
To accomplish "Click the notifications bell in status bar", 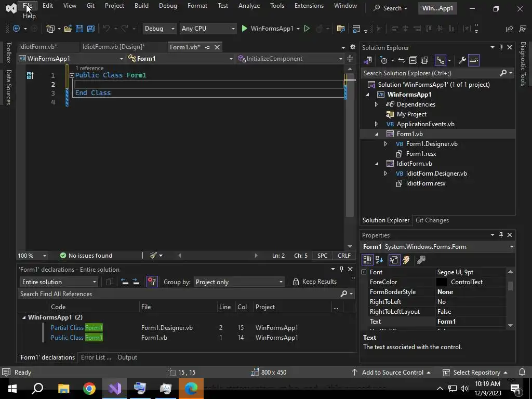I will coord(522,372).
